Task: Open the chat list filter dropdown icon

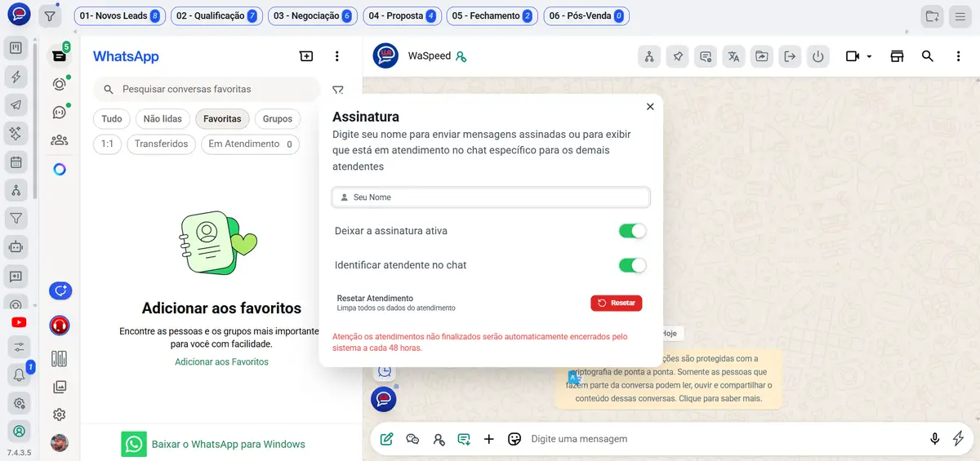Action: (338, 90)
